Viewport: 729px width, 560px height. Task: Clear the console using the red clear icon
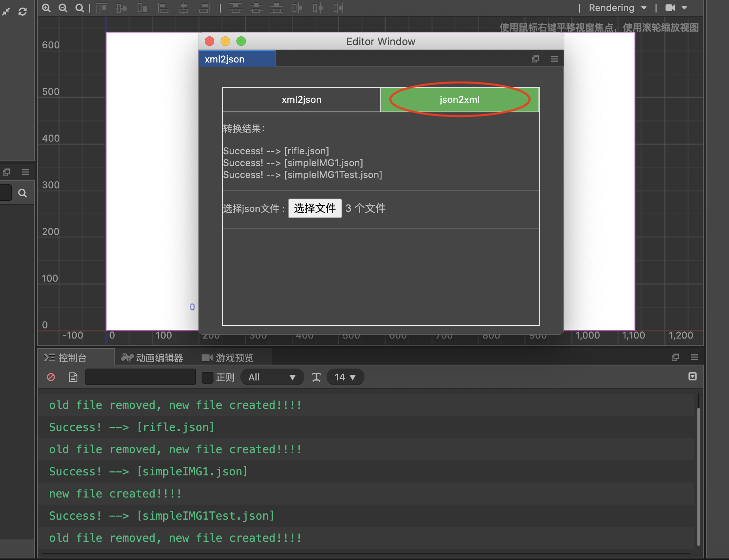click(51, 377)
